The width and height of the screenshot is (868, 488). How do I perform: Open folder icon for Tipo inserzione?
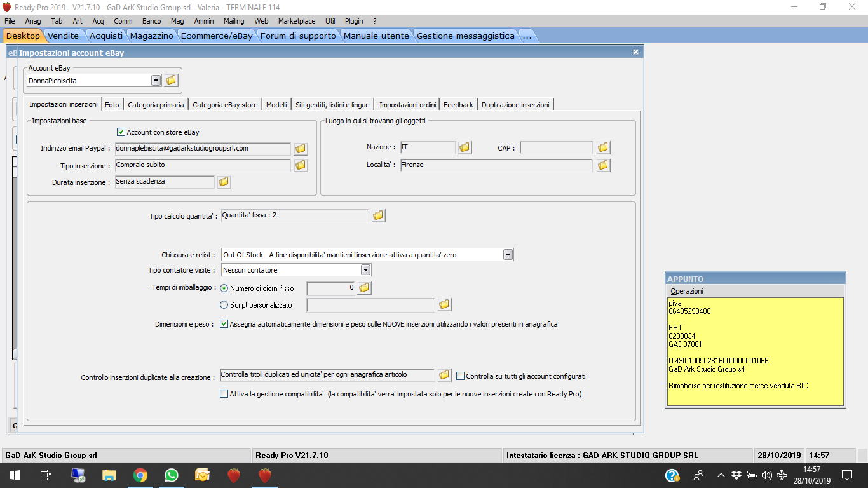click(301, 165)
